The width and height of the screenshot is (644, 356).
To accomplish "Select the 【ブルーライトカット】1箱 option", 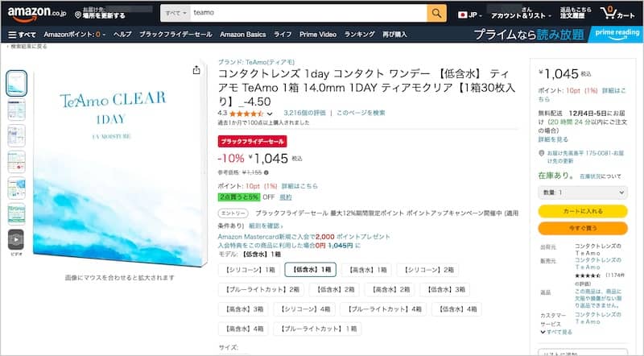I will [x=317, y=329].
